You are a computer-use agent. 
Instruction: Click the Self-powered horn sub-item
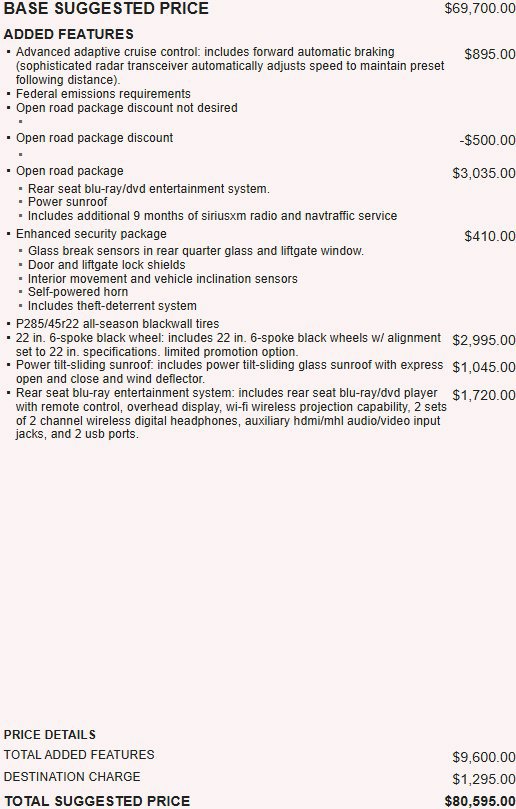78,292
